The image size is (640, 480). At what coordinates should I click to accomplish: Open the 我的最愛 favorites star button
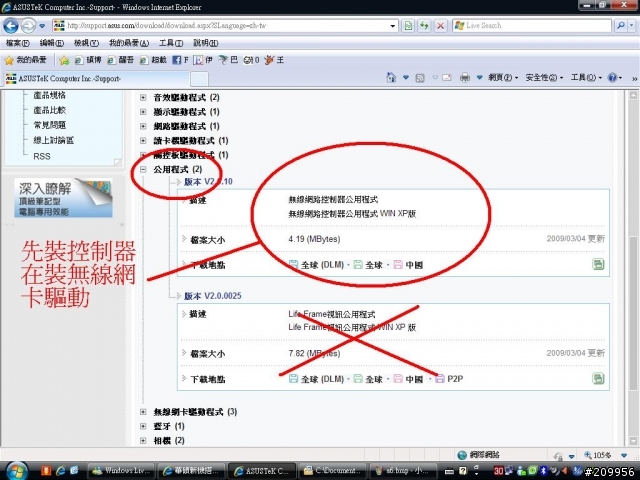click(x=25, y=60)
